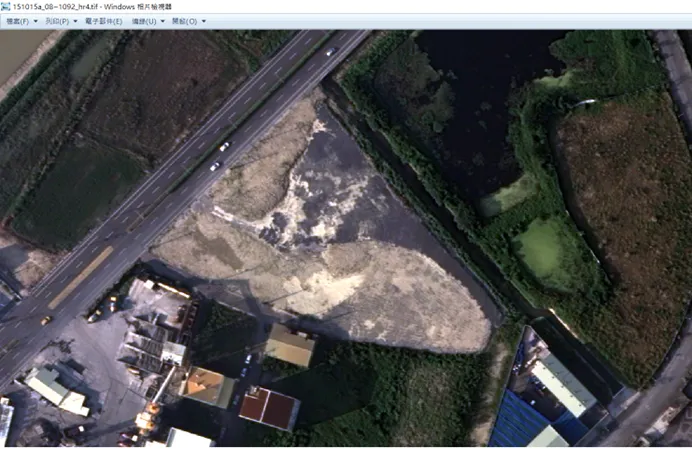Open the 開啟(O) open-with menu
The height and width of the screenshot is (449, 692).
point(185,21)
